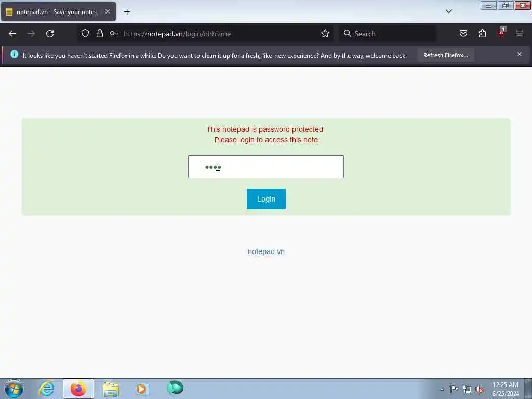
Task: Click the Search bar magnifier field
Action: (x=388, y=34)
